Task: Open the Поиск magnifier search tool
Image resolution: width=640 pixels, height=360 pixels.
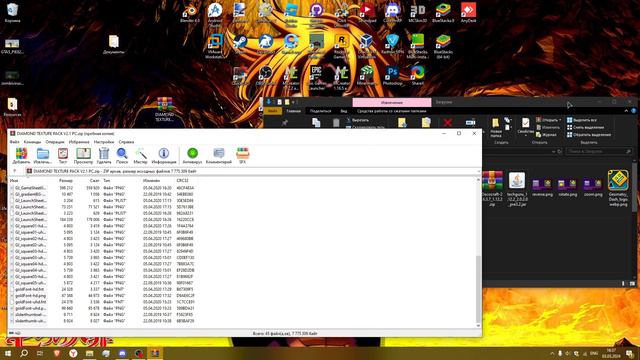Action: point(122,156)
